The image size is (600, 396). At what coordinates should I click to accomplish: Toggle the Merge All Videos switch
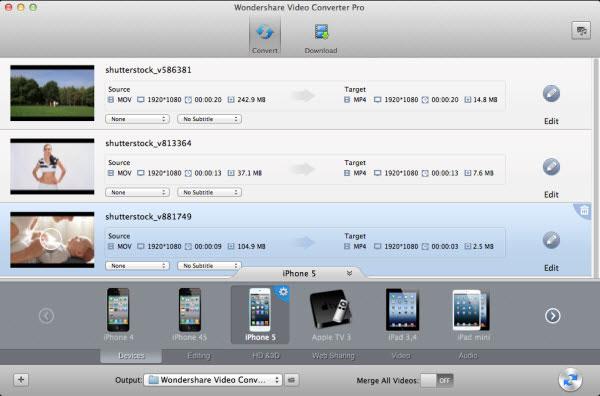pos(437,380)
